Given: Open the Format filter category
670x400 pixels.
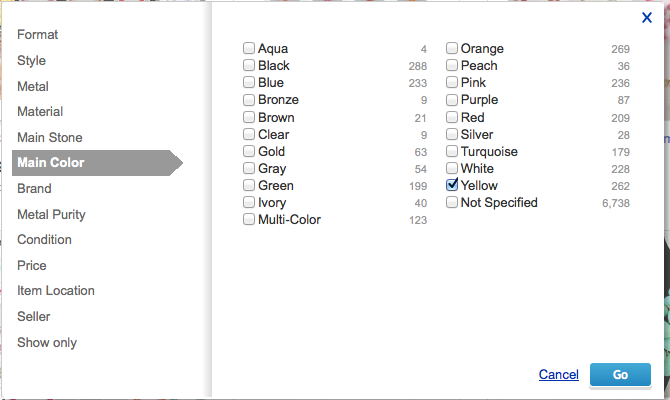Looking at the screenshot, I should [38, 35].
